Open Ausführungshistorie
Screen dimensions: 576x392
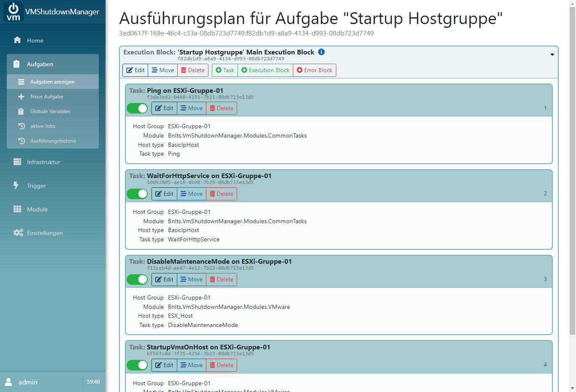53,141
